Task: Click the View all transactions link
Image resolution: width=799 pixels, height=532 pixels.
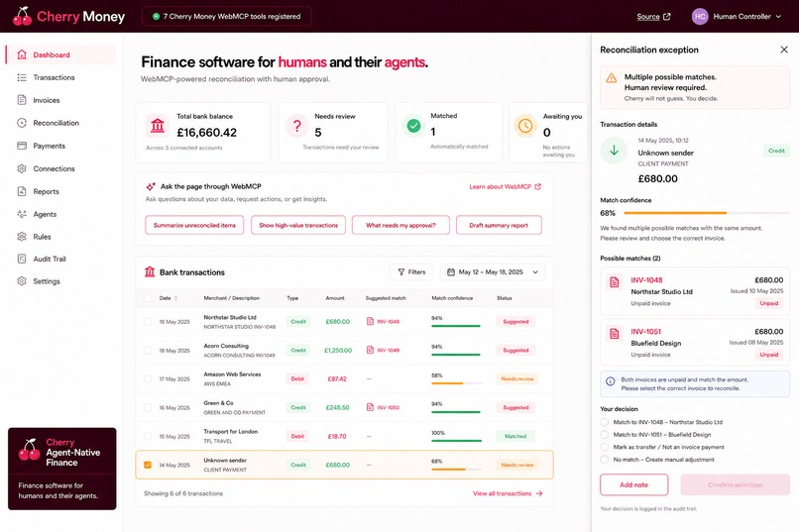Action: [508, 493]
